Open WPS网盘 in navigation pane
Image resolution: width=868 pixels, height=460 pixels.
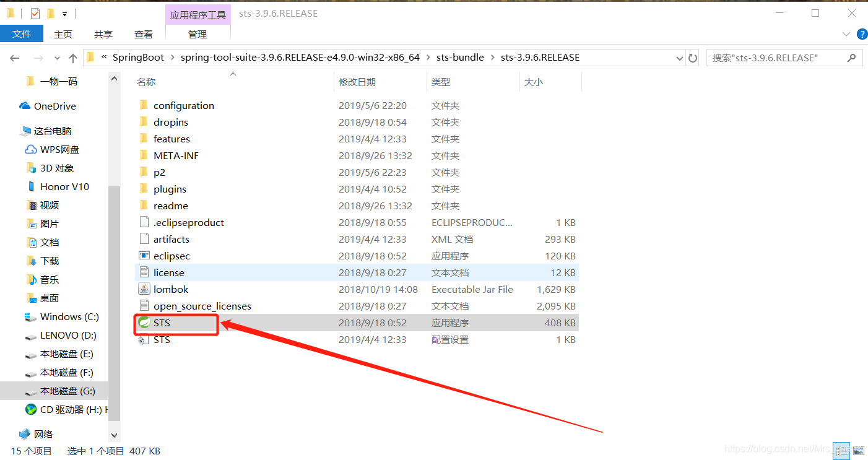[52, 149]
